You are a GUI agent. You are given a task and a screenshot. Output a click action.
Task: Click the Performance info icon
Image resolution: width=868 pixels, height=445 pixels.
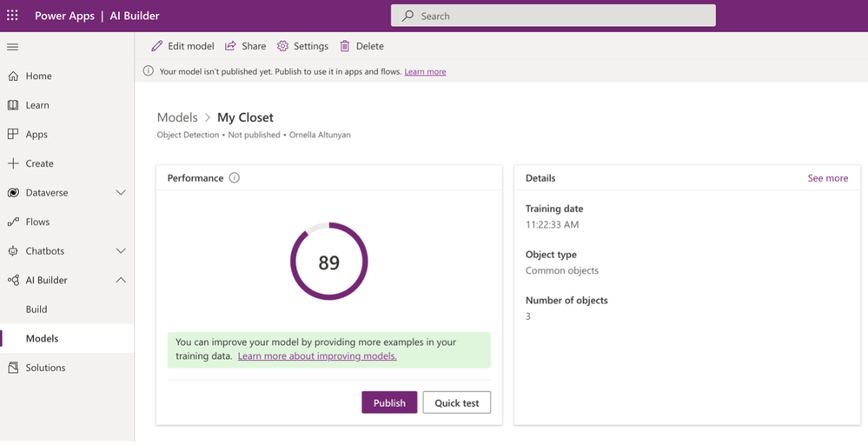235,177
